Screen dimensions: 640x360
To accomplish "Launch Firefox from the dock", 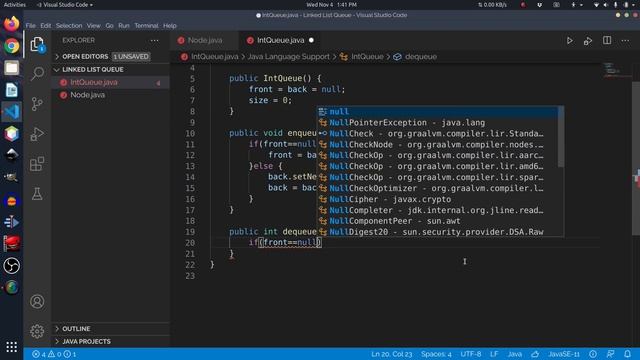I will pos(11,24).
